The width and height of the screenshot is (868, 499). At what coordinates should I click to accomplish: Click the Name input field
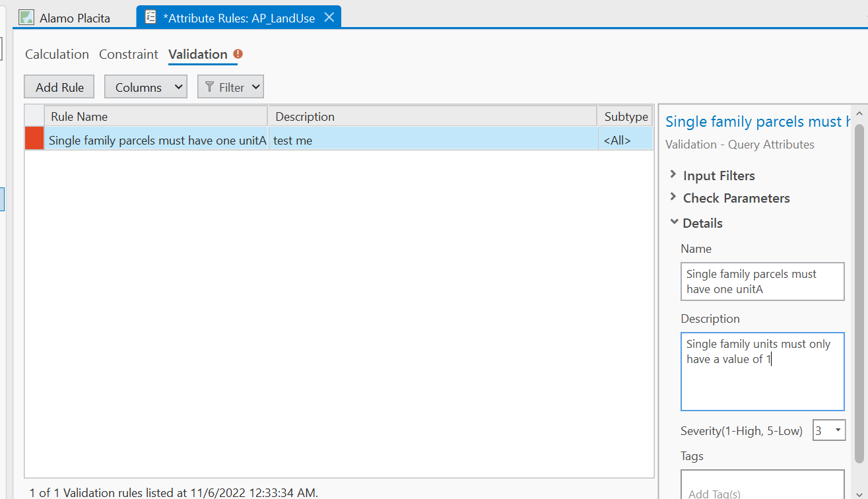pyautogui.click(x=762, y=282)
